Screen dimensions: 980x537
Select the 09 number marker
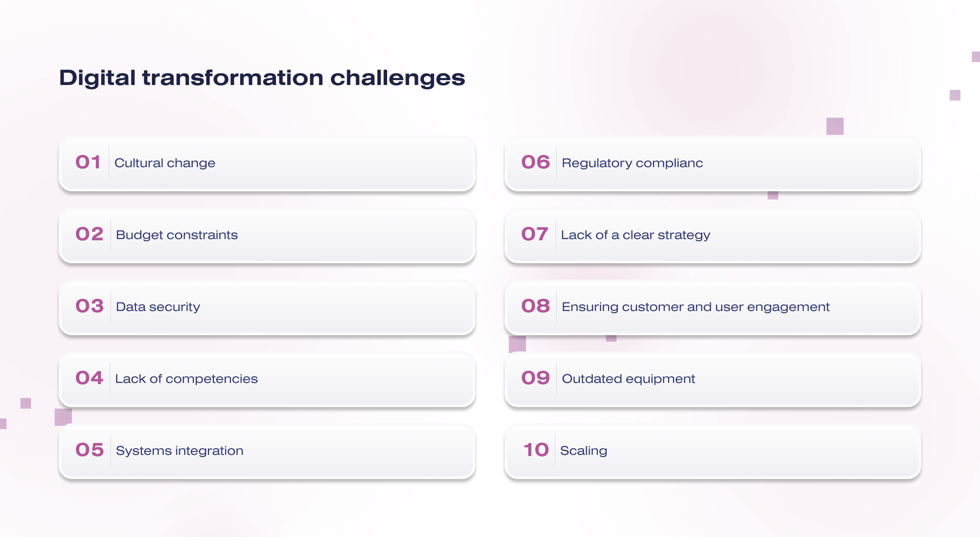pos(535,378)
